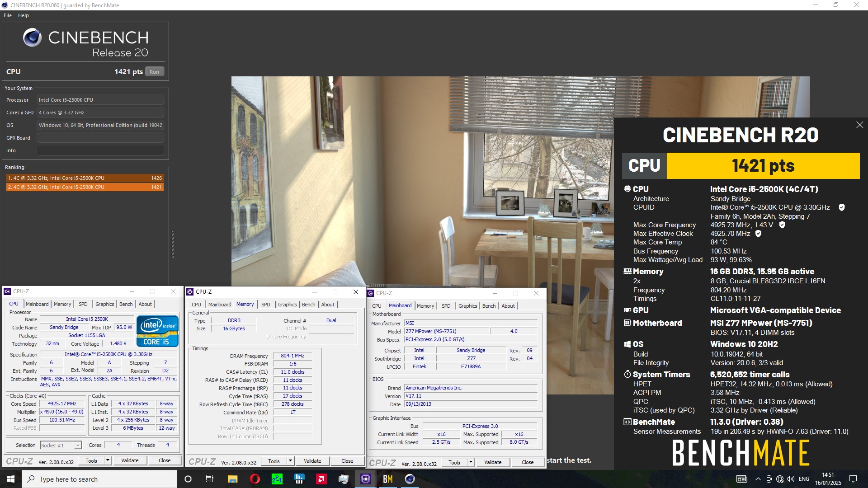Image resolution: width=868 pixels, height=488 pixels.
Task: Click the Info field in Cinebench
Action: (100, 150)
